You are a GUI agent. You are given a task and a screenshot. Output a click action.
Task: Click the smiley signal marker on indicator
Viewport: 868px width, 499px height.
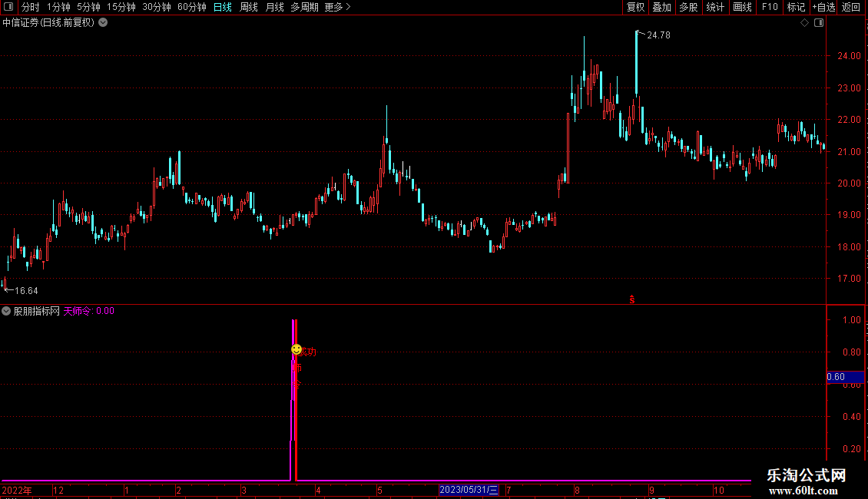pos(297,349)
